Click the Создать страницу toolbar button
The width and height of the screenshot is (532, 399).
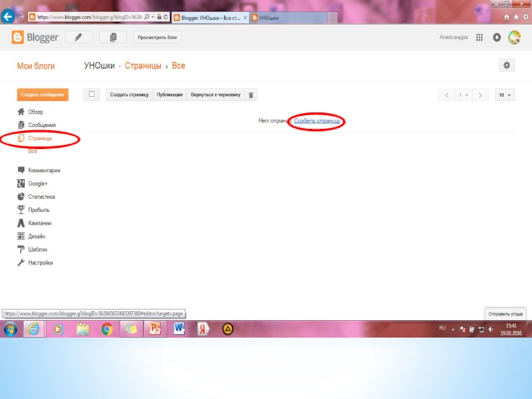[129, 95]
